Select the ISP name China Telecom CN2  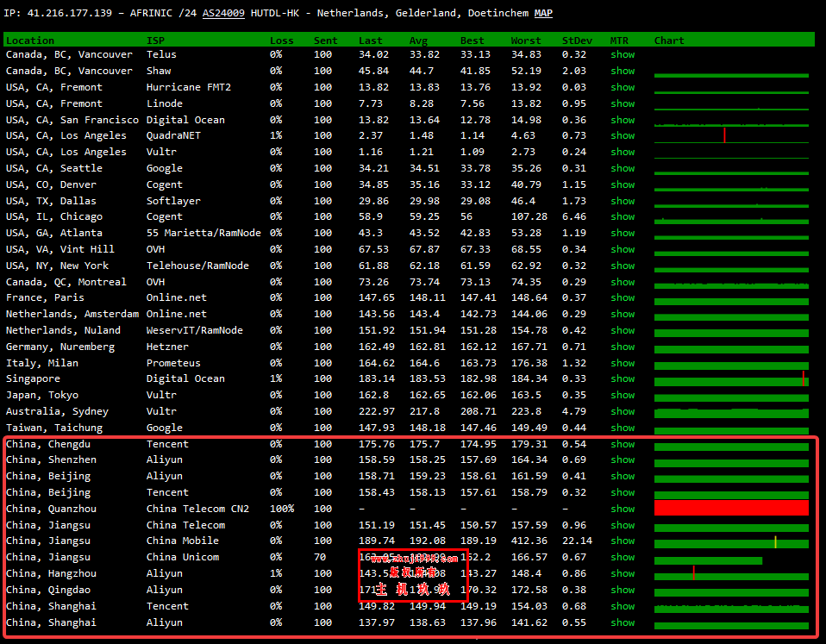pyautogui.click(x=197, y=509)
